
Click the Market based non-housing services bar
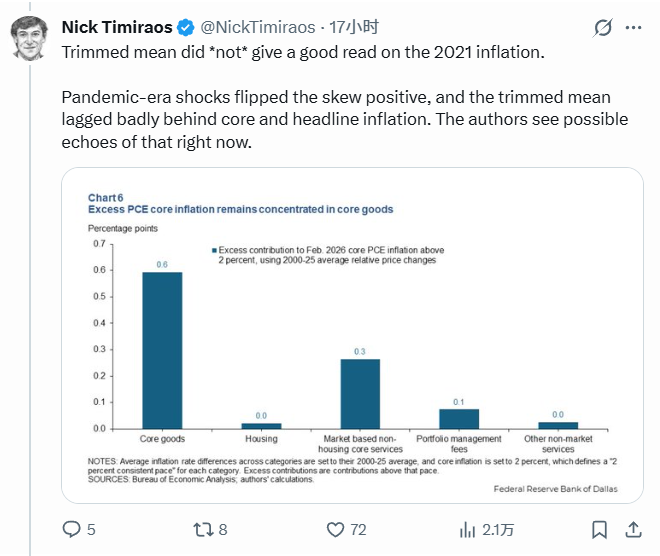coord(360,393)
